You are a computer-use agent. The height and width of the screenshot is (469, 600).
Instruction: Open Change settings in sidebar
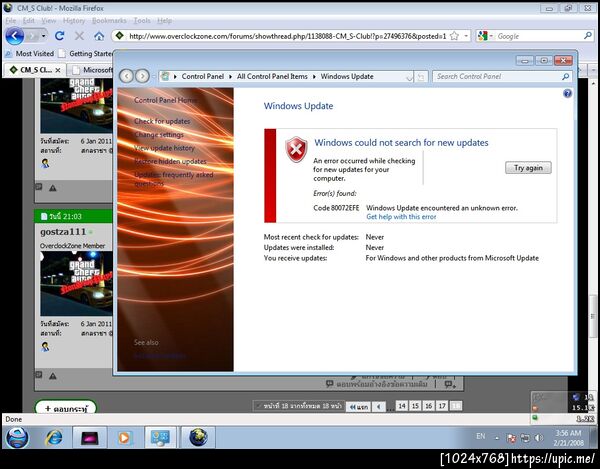[x=159, y=135]
